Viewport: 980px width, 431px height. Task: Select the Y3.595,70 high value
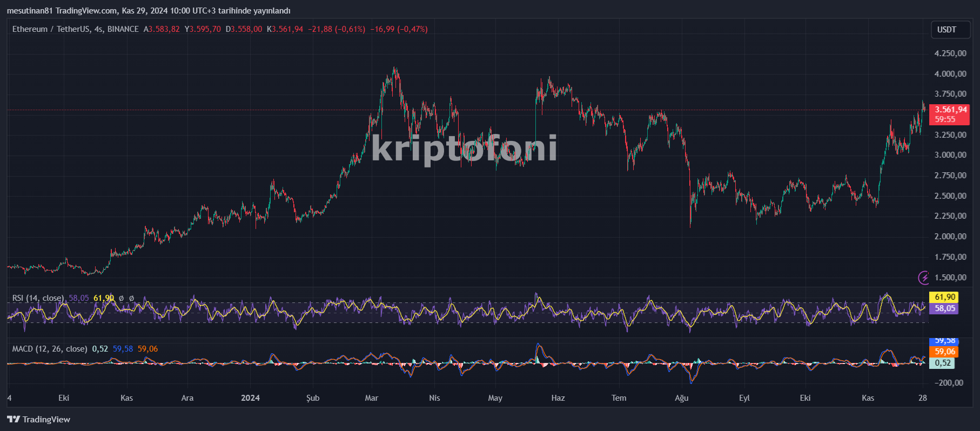pos(203,29)
